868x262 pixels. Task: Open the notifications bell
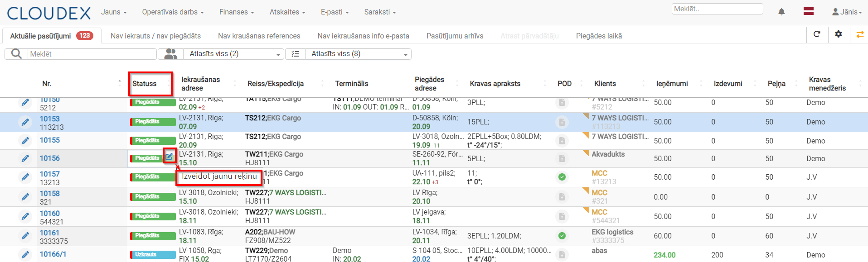781,12
